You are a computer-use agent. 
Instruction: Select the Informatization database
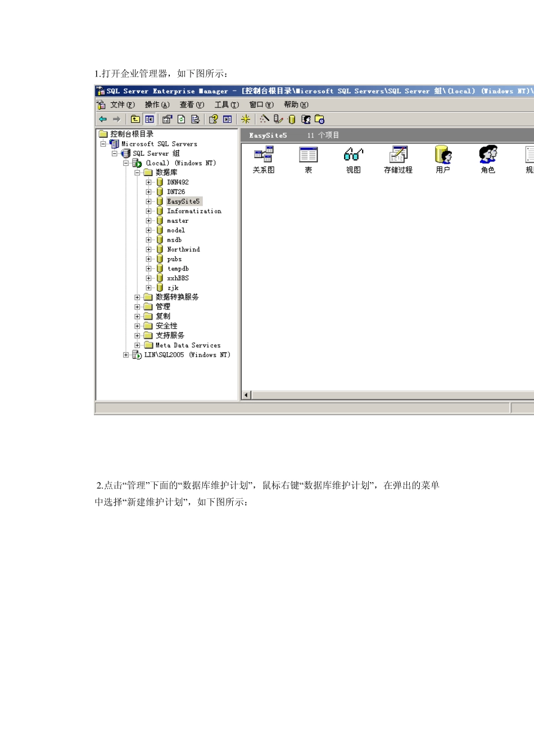pos(194,211)
